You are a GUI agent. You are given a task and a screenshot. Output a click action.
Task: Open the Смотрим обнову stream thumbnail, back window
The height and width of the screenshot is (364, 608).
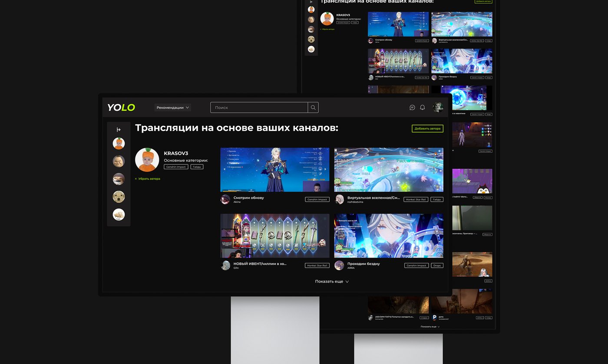[x=398, y=24]
